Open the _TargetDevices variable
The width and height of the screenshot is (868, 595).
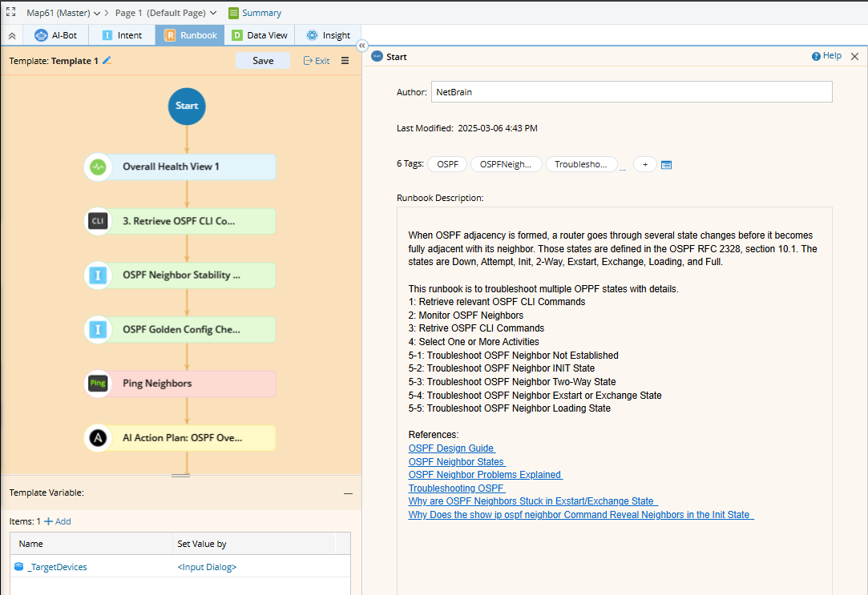pyautogui.click(x=58, y=567)
